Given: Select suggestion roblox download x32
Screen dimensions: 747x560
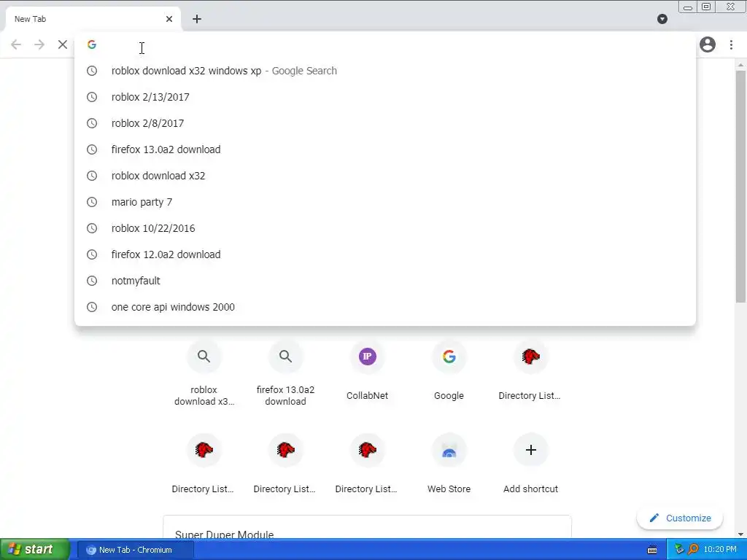Looking at the screenshot, I should [385, 176].
